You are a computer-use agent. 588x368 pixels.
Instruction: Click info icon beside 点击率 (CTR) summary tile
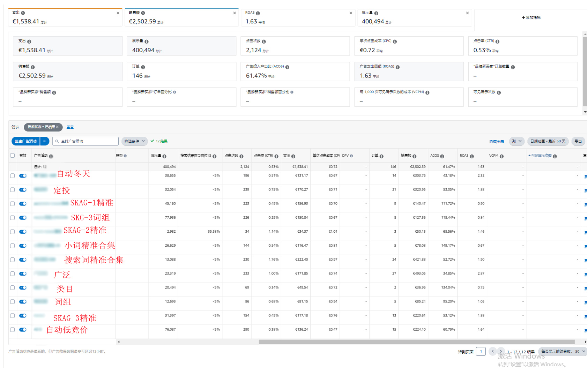point(497,42)
